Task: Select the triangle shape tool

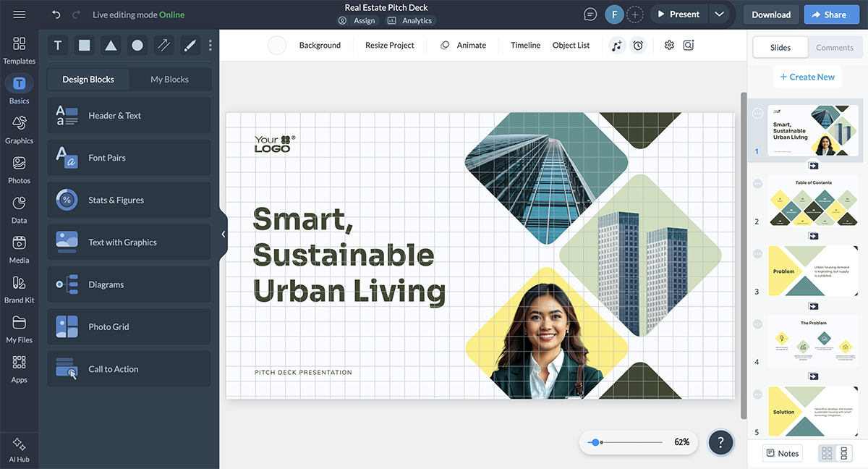Action: pyautogui.click(x=111, y=46)
